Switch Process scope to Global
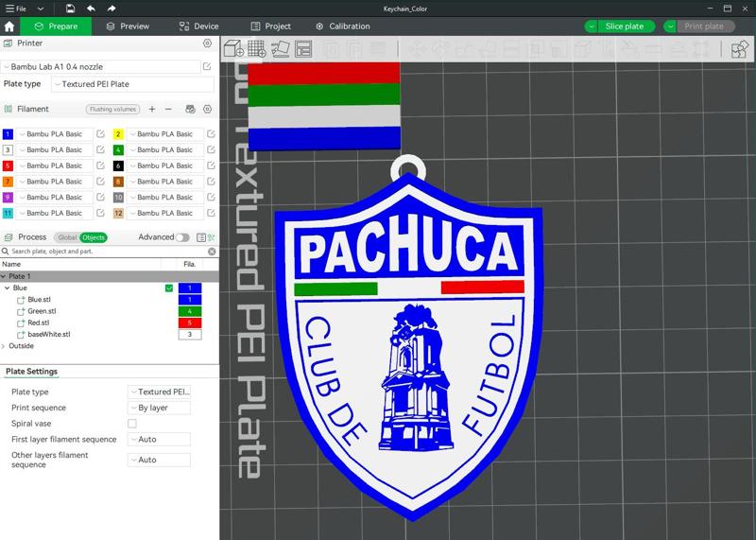 tap(67, 237)
